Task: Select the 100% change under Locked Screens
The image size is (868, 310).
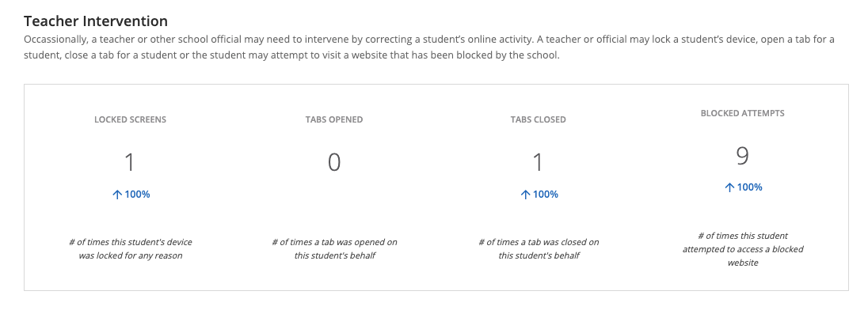Action: (137, 195)
